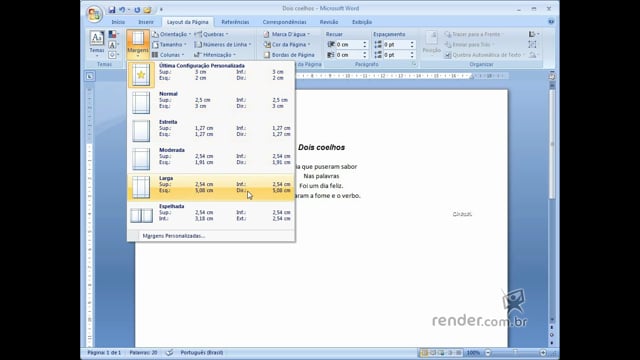
Task: Click the Agrupar icon
Action: (x=532, y=44)
